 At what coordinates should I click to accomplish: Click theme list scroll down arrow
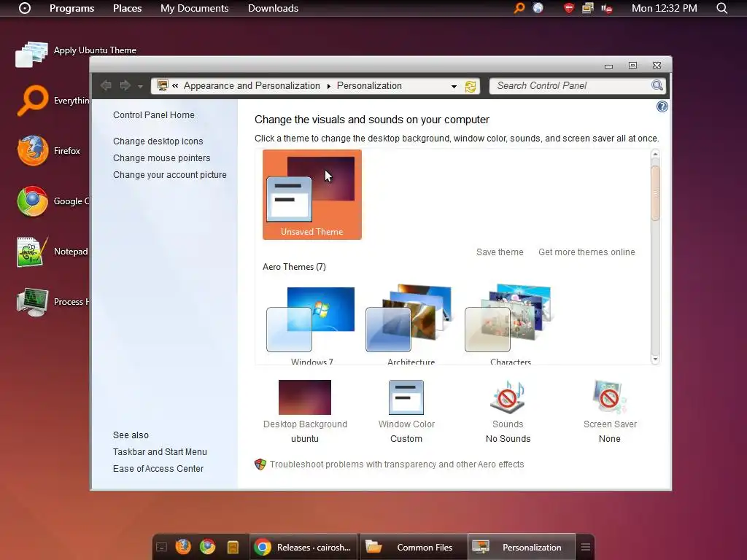tap(655, 359)
